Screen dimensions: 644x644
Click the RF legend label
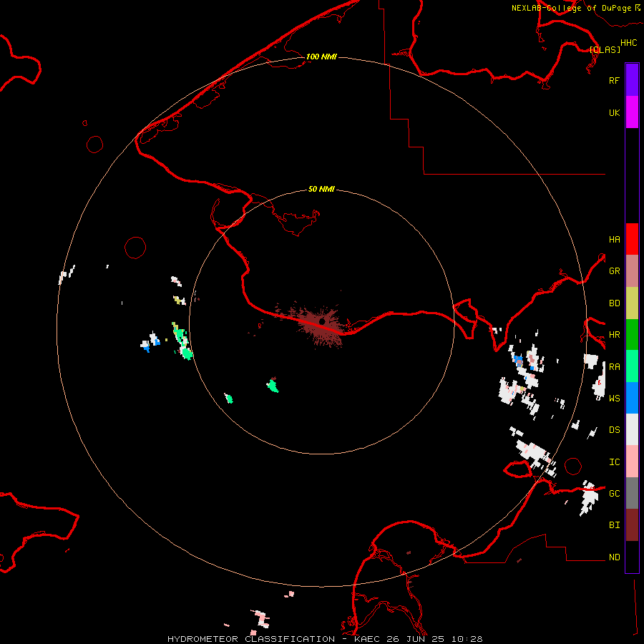614,80
